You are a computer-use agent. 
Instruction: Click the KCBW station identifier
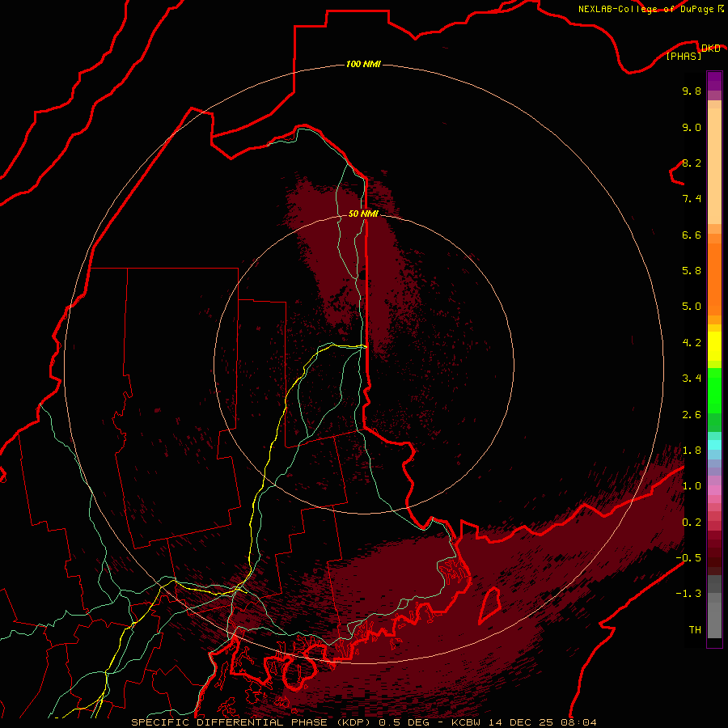coord(466,722)
